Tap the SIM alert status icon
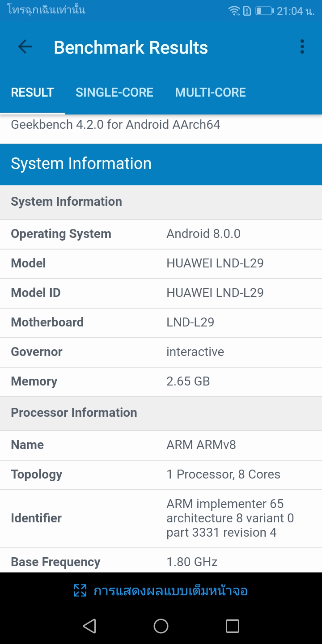Image resolution: width=322 pixels, height=644 pixels. click(x=247, y=11)
